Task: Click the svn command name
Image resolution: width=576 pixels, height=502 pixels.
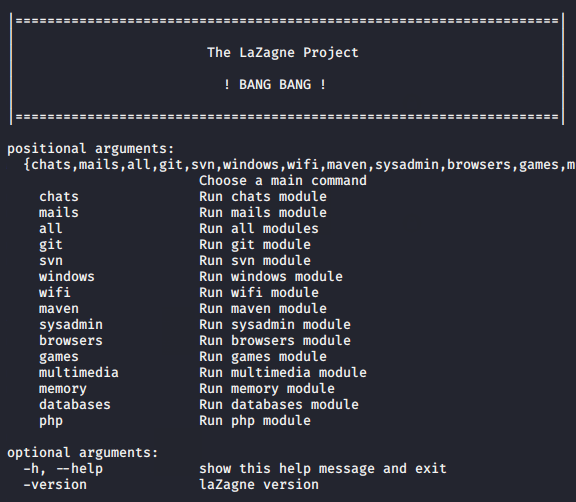Action: pyautogui.click(x=51, y=261)
